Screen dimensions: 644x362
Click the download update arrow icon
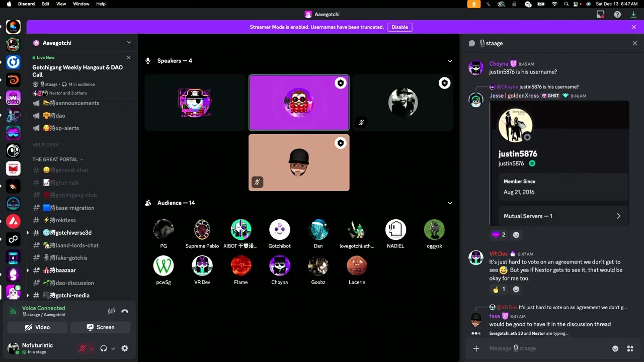click(x=633, y=15)
